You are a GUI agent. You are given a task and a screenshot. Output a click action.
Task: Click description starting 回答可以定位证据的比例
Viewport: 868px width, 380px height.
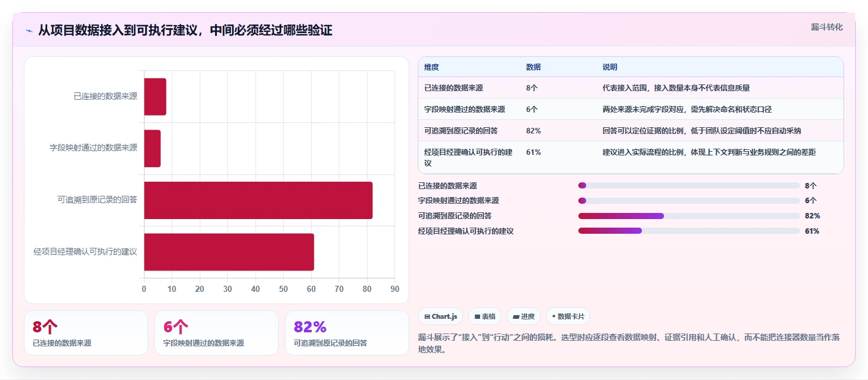coord(702,131)
